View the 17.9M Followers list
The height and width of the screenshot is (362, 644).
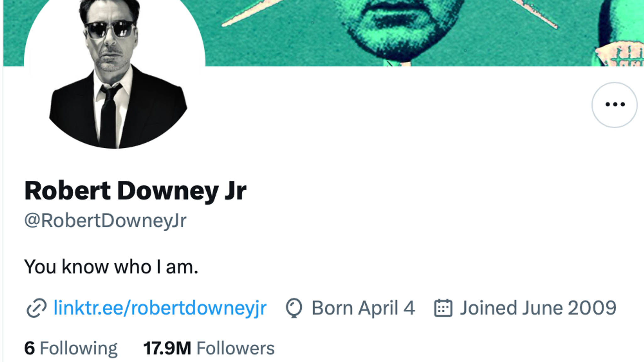click(x=209, y=348)
